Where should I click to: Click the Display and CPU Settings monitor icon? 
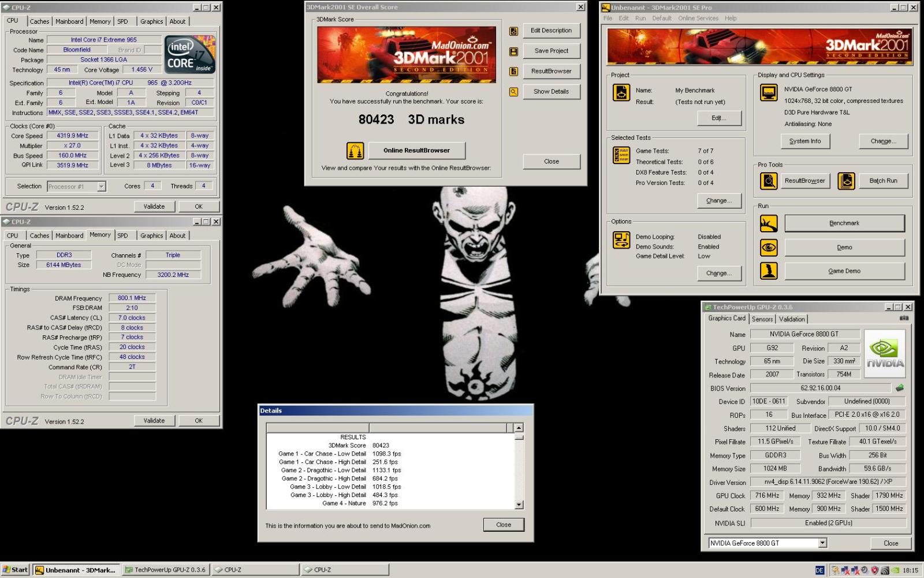click(769, 92)
